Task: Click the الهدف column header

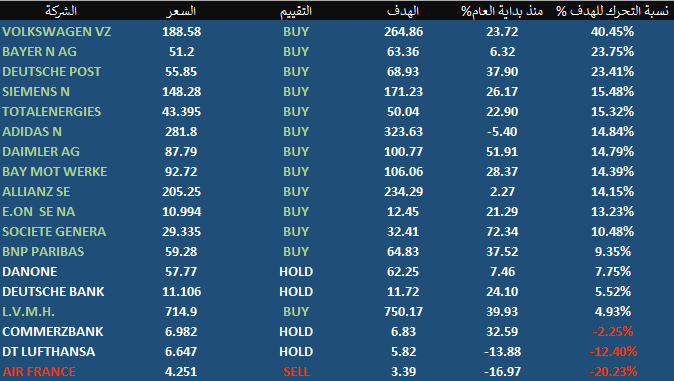Action: pyautogui.click(x=403, y=11)
